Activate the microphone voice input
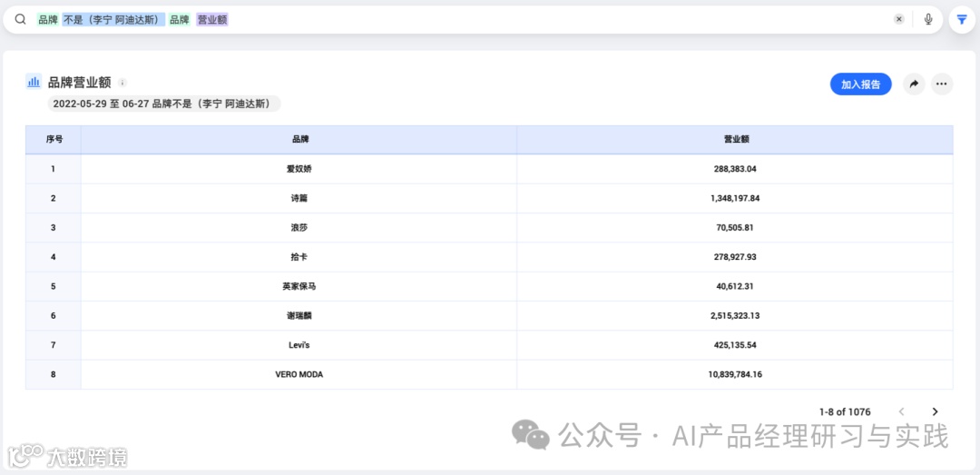 (x=928, y=19)
